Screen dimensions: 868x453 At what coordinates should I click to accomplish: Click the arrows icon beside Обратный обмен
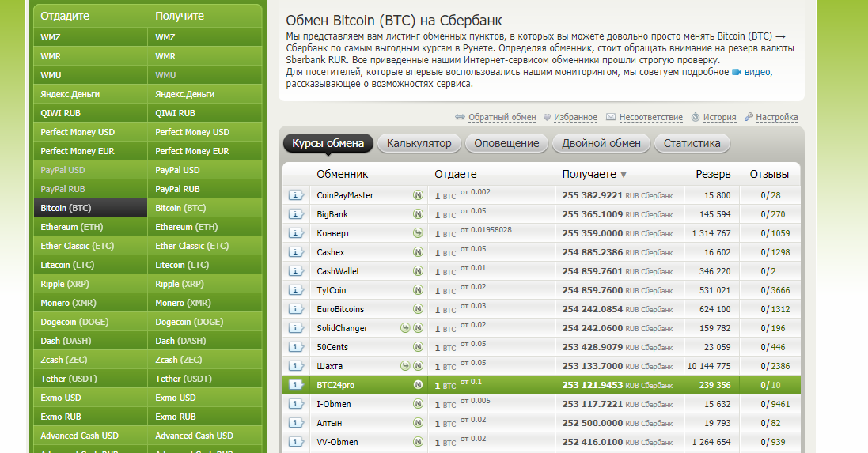460,118
